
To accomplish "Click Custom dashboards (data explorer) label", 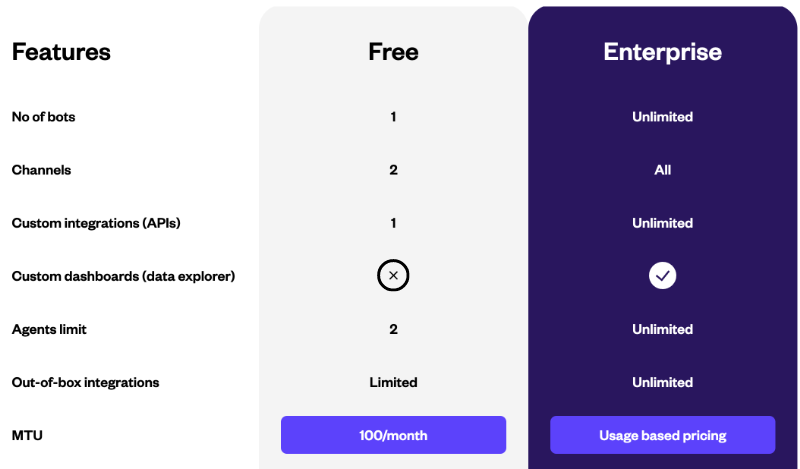I will click(x=123, y=276).
